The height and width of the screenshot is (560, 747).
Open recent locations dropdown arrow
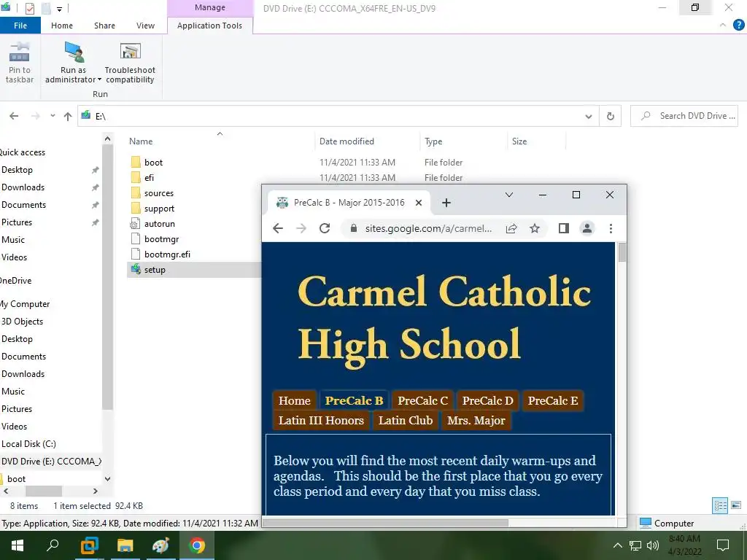[53, 116]
